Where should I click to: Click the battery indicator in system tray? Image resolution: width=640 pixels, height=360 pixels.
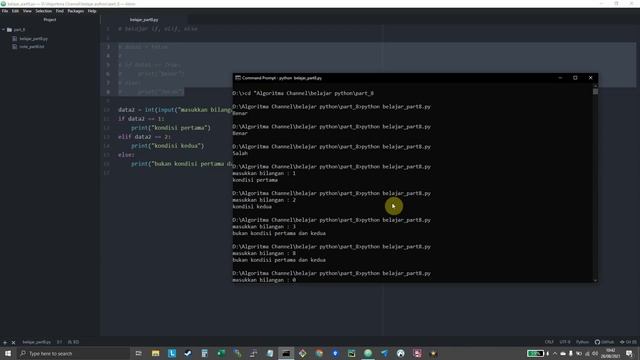click(535, 353)
